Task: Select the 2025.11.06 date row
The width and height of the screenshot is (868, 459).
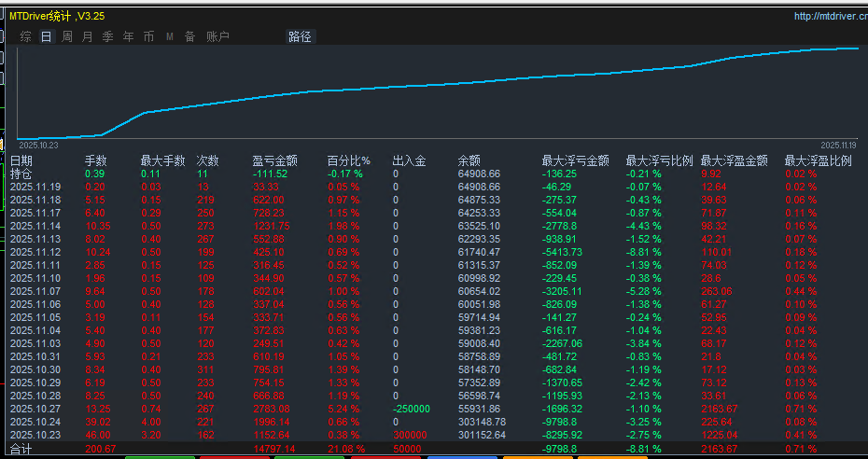Action: [x=35, y=304]
